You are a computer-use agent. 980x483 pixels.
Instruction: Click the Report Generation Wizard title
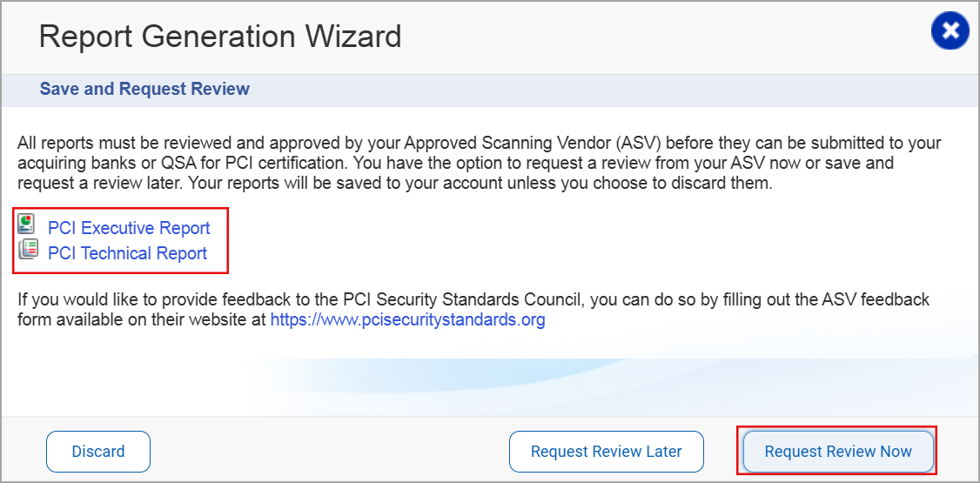click(220, 37)
